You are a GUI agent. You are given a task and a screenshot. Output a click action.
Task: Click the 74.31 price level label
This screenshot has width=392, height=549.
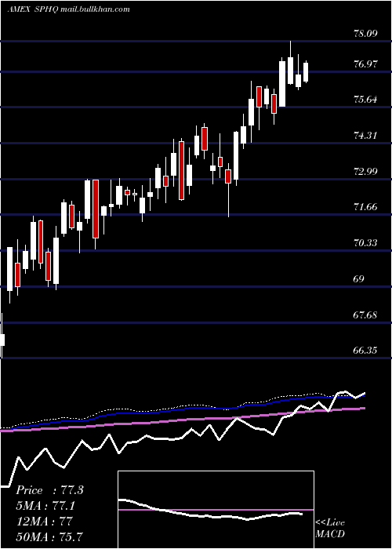366,135
